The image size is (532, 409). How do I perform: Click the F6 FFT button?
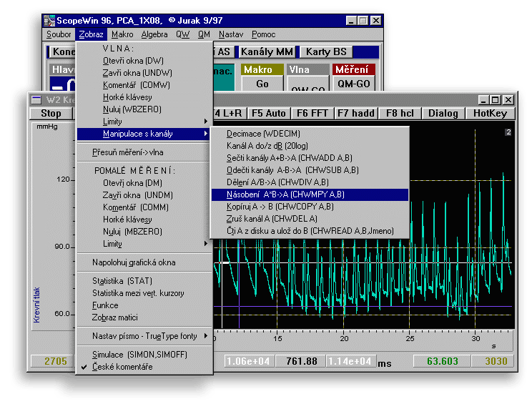click(312, 113)
